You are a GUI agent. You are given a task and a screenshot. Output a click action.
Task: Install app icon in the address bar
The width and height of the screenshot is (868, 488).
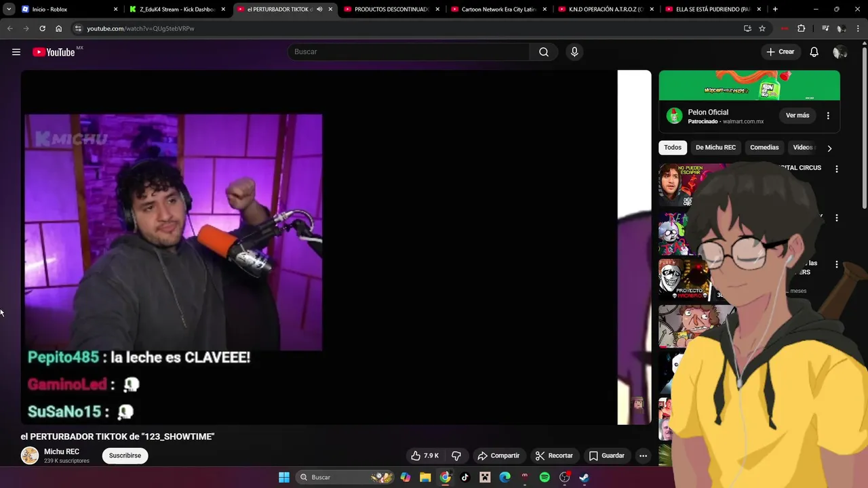coord(747,28)
